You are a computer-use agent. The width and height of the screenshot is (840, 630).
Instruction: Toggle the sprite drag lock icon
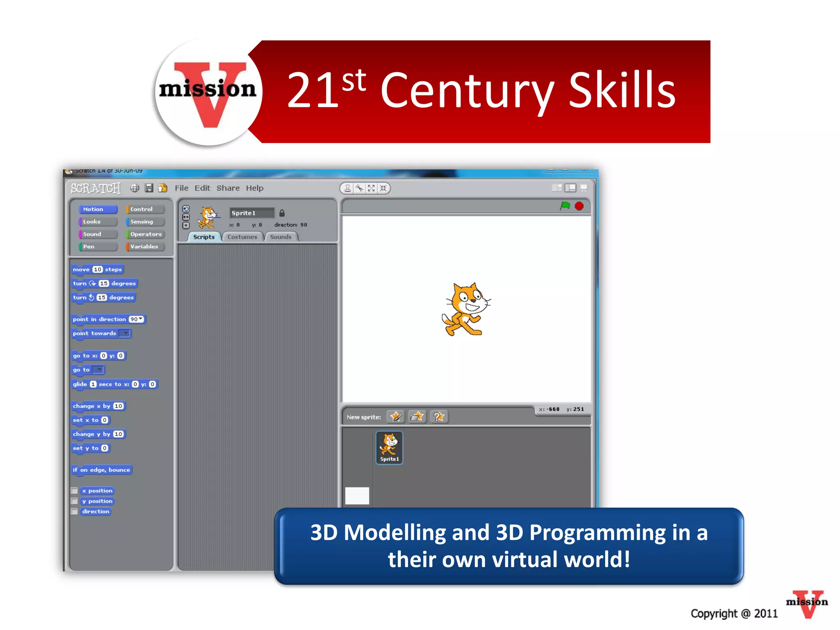pos(282,213)
